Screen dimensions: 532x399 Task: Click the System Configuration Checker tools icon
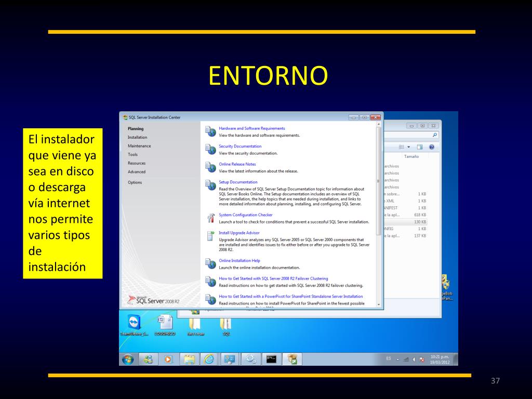[210, 218]
